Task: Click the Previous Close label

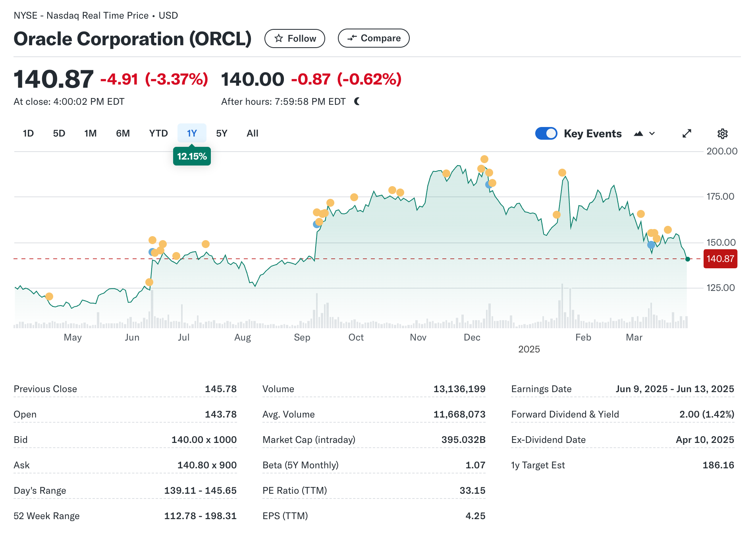Action: [x=45, y=389]
